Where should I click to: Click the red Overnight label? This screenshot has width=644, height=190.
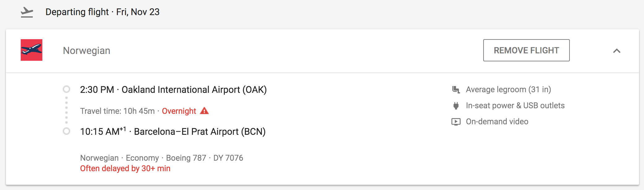[x=179, y=111]
